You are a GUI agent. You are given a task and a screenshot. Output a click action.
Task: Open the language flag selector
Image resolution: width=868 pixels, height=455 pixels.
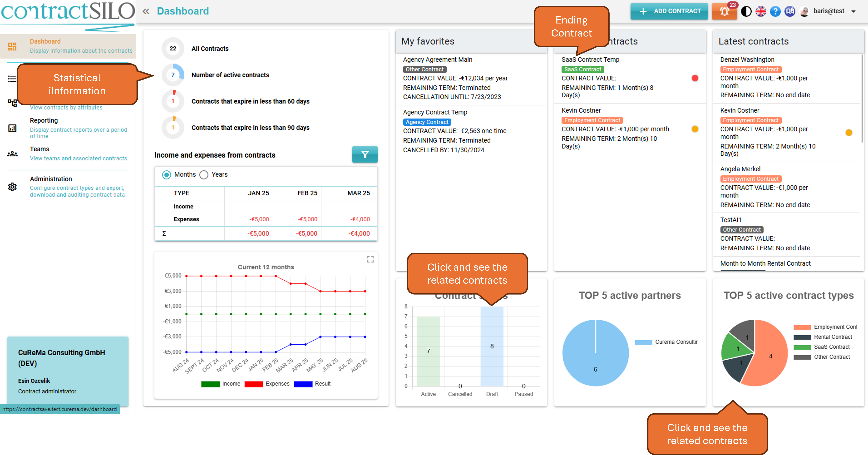click(x=760, y=11)
